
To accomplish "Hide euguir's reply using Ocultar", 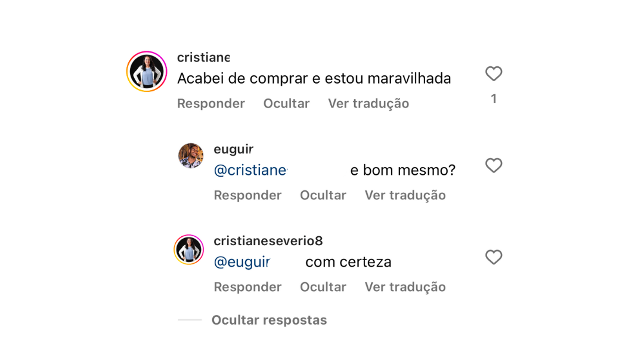I will point(323,195).
